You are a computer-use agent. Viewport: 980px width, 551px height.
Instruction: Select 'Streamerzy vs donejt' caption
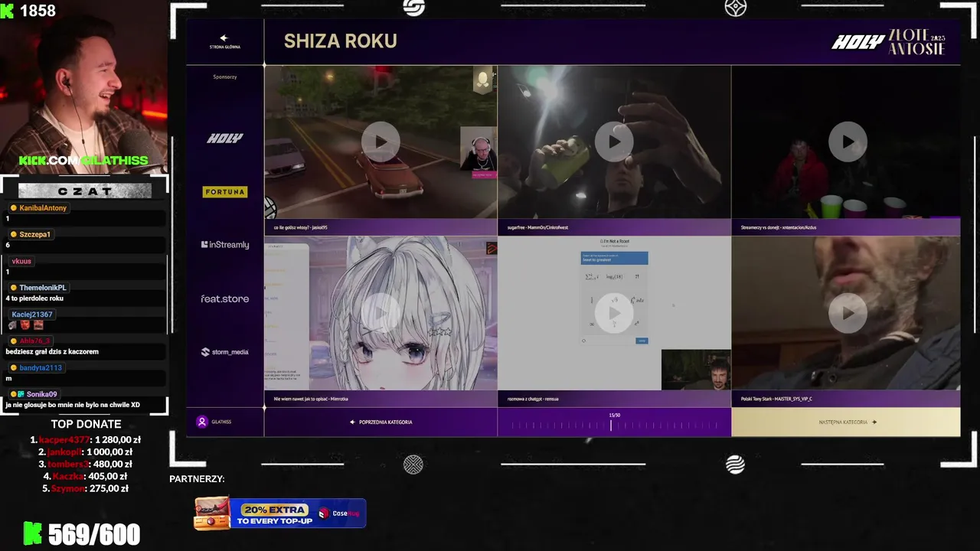778,227
